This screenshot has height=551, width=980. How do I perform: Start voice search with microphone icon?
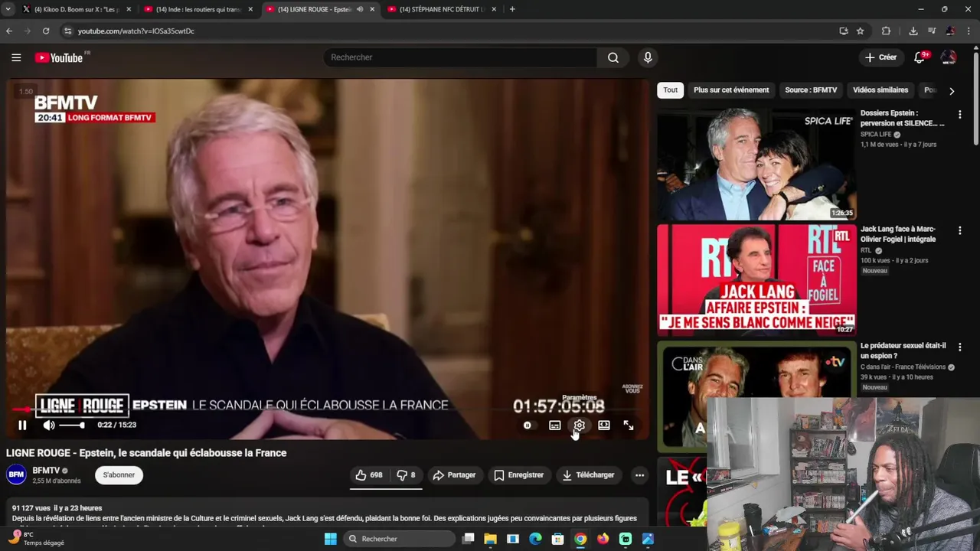click(648, 57)
